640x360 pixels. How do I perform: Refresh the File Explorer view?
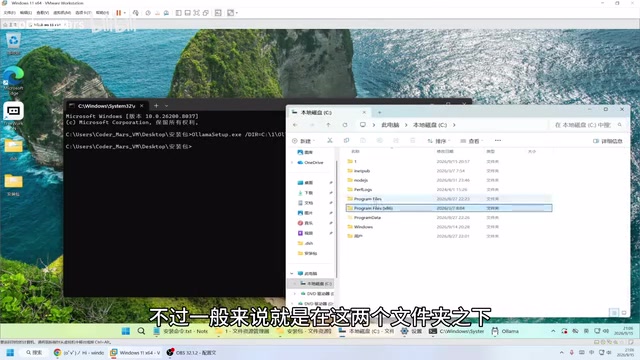[x=345, y=125]
